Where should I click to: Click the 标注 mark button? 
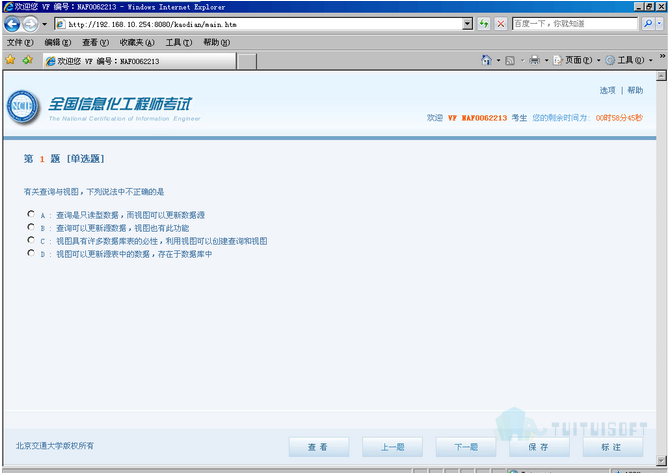click(x=613, y=447)
